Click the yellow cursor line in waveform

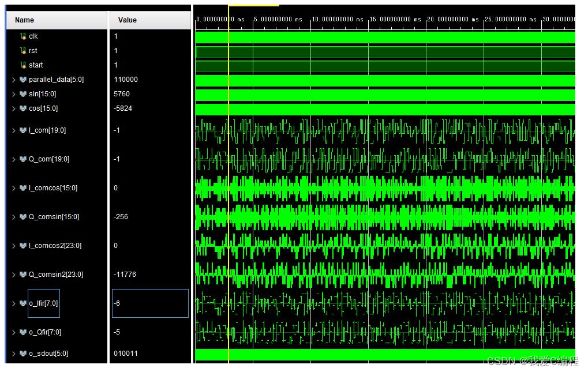tap(229, 173)
